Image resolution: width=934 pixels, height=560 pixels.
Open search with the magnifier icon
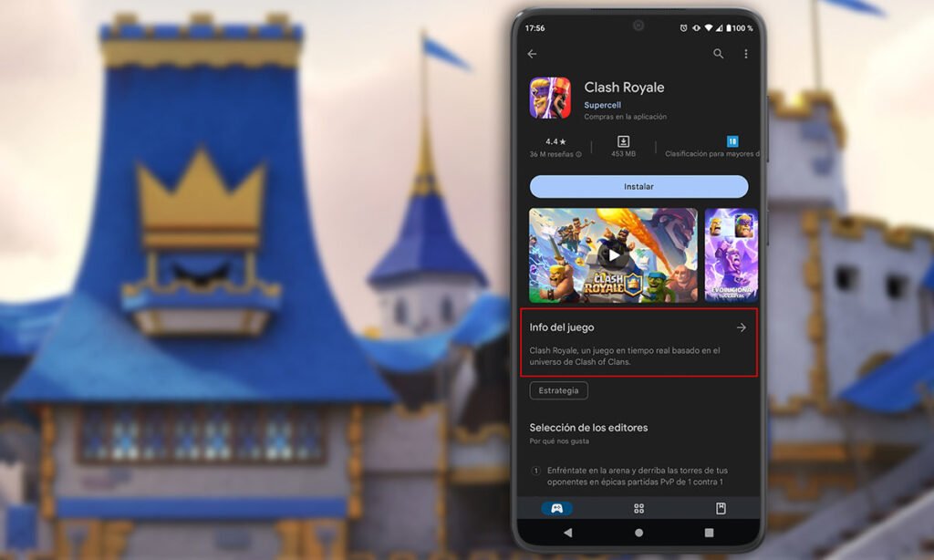pyautogui.click(x=719, y=54)
